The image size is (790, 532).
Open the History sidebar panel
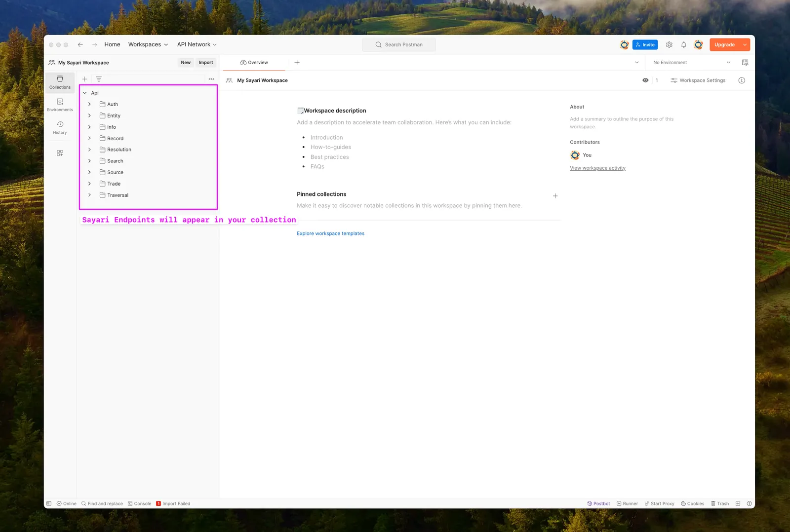[x=60, y=127]
